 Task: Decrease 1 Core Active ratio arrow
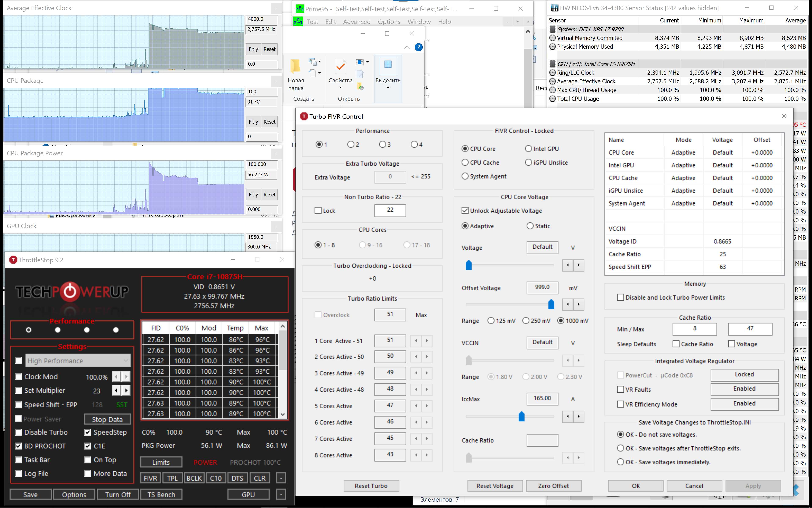pyautogui.click(x=416, y=341)
